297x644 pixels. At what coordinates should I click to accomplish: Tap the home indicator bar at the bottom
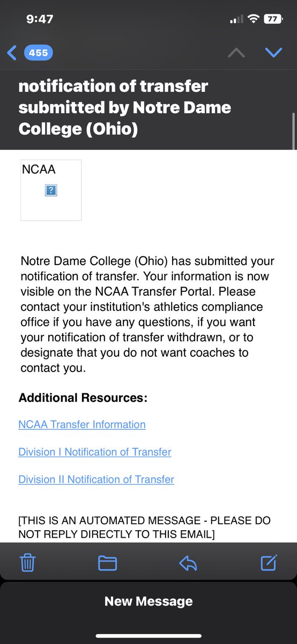coord(148,636)
